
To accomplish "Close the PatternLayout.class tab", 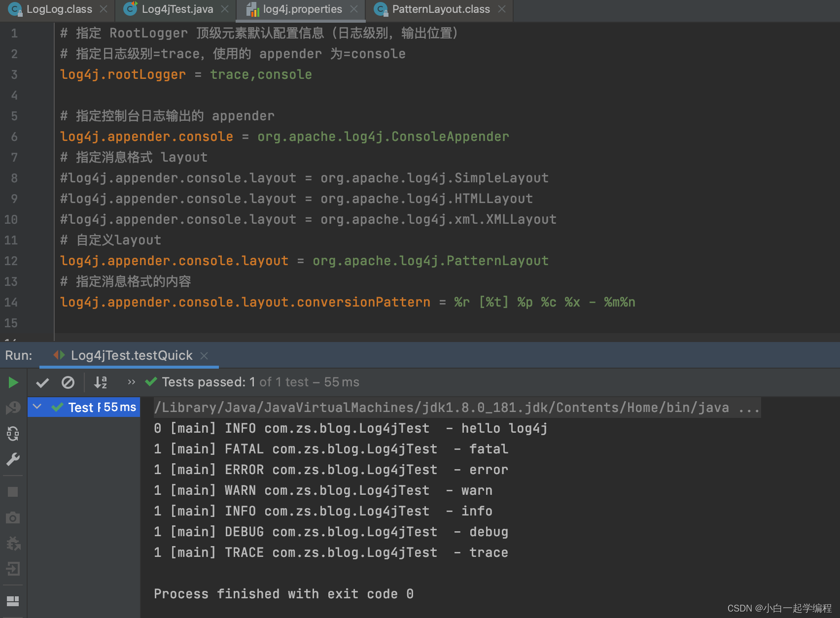I will pos(502,9).
